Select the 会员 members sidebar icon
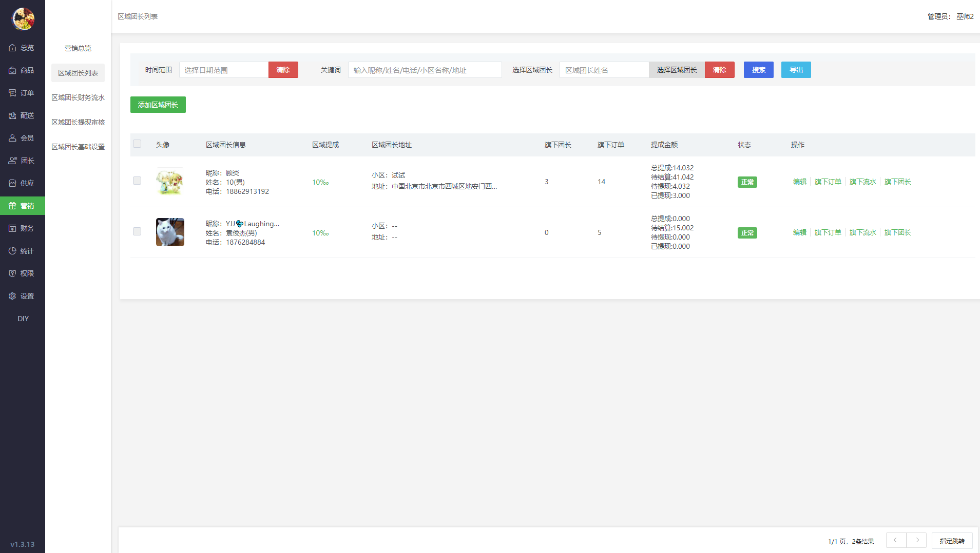980x553 pixels. (x=13, y=138)
